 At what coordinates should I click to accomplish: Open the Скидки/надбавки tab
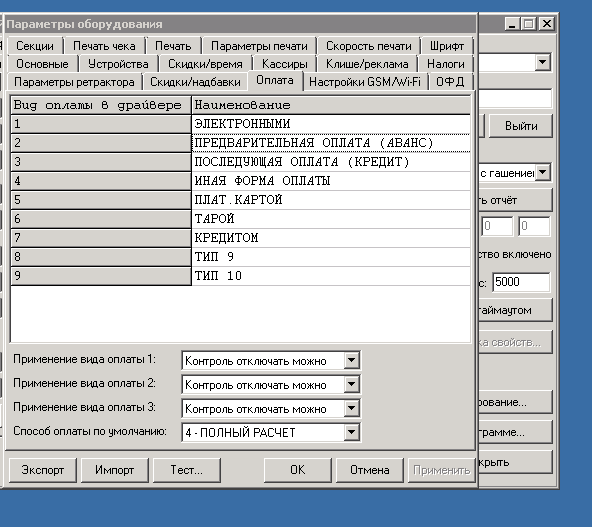tap(195, 82)
